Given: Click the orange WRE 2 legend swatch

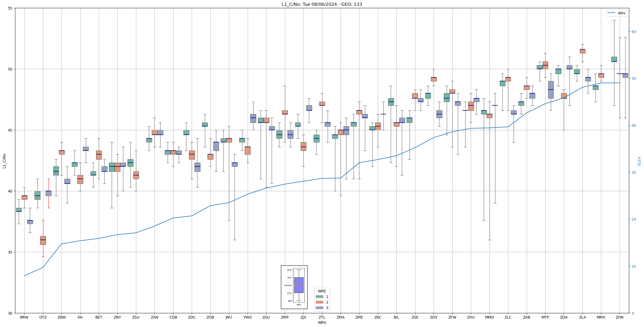Looking at the screenshot, I should click(x=319, y=302).
